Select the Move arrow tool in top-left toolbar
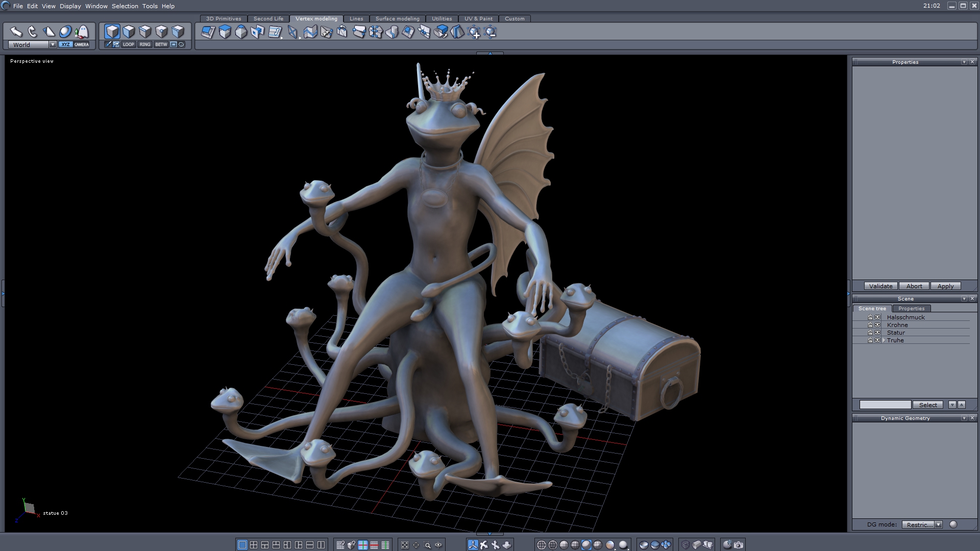The width and height of the screenshot is (980, 551). pyautogui.click(x=16, y=32)
